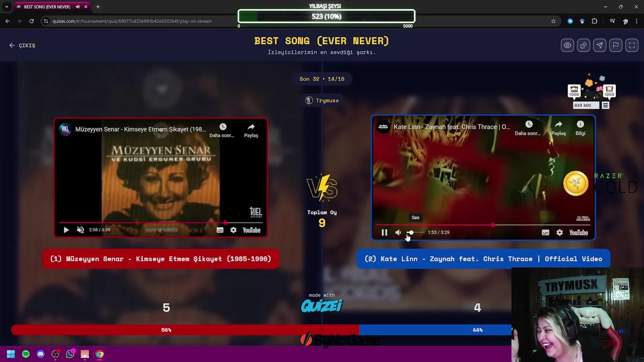Open the extensions puzzle icon
The width and height of the screenshot is (644, 362).
595,21
